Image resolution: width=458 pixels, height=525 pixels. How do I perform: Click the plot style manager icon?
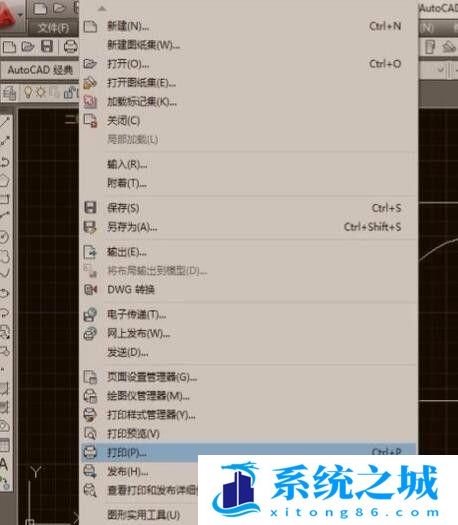click(x=90, y=415)
